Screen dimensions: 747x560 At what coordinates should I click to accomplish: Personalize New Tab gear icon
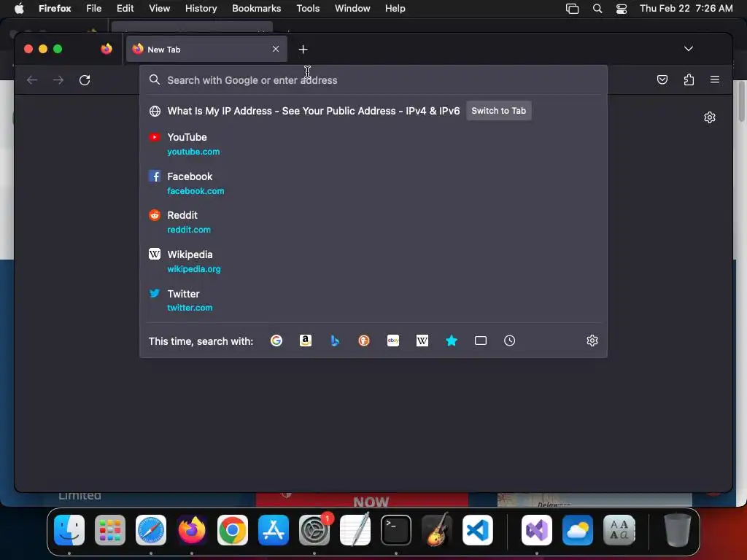coord(710,117)
